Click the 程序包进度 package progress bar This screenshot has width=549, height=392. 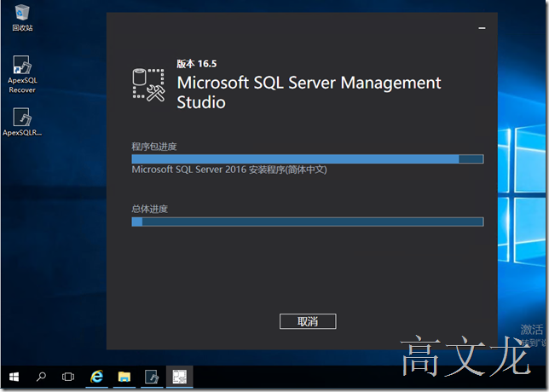click(x=308, y=159)
